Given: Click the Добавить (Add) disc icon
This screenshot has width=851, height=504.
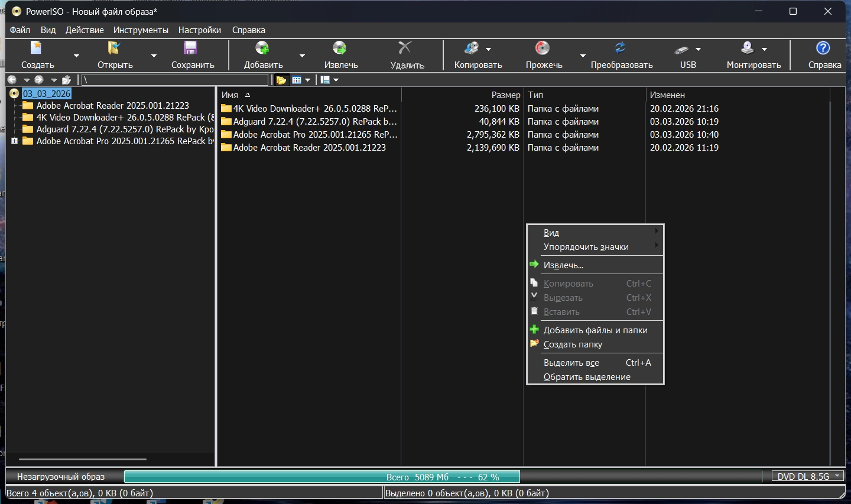Looking at the screenshot, I should [262, 48].
